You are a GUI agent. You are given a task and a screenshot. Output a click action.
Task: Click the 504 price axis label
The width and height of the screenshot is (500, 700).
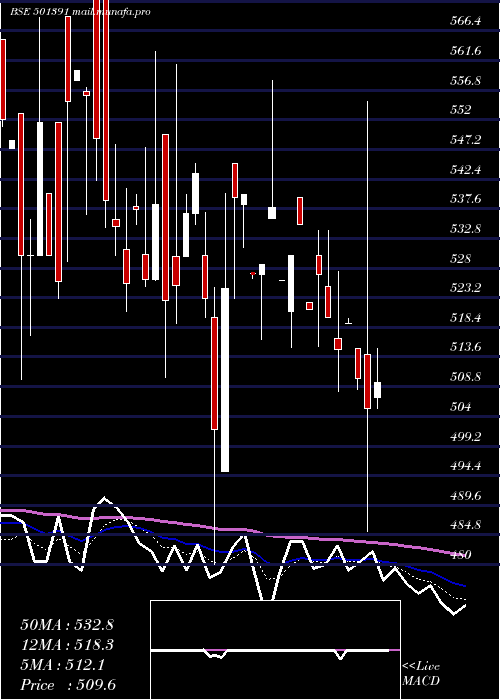click(460, 406)
